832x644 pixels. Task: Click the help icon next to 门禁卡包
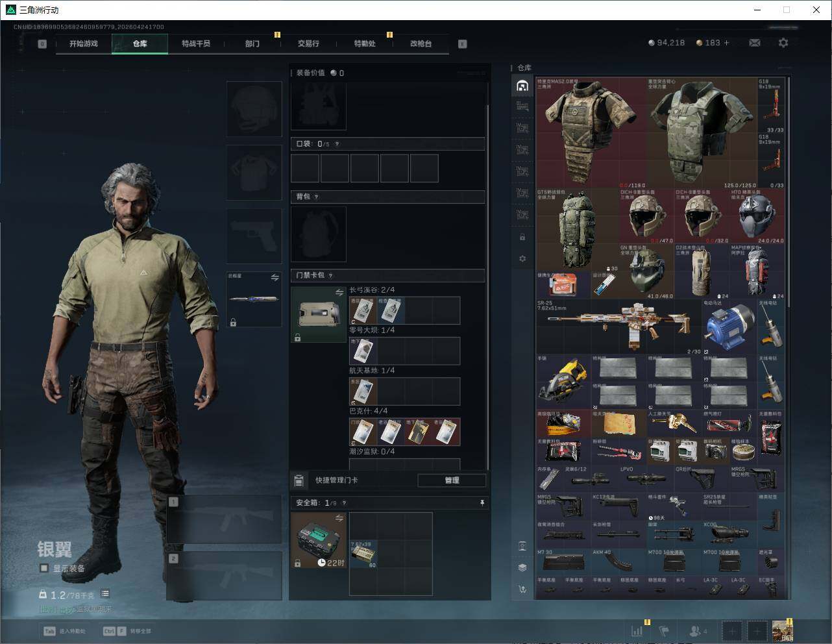pos(331,275)
